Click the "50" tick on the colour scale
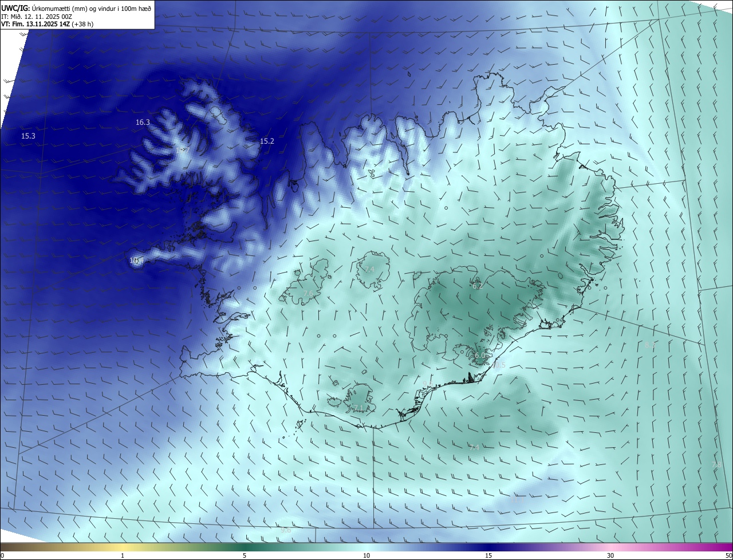 point(728,555)
